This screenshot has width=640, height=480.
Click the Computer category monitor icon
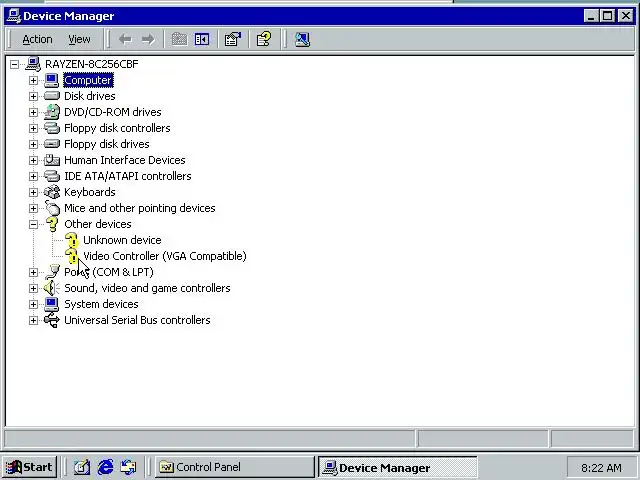point(52,80)
